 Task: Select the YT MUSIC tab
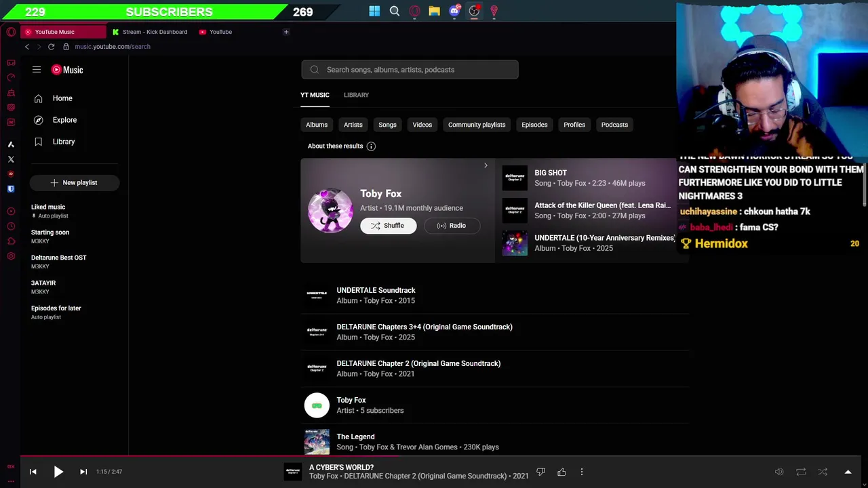tap(315, 95)
